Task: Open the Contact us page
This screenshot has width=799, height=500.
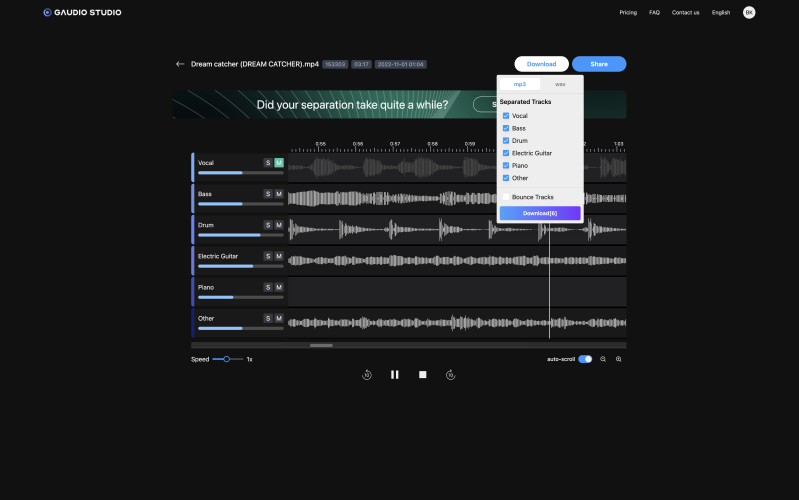Action: 685,12
